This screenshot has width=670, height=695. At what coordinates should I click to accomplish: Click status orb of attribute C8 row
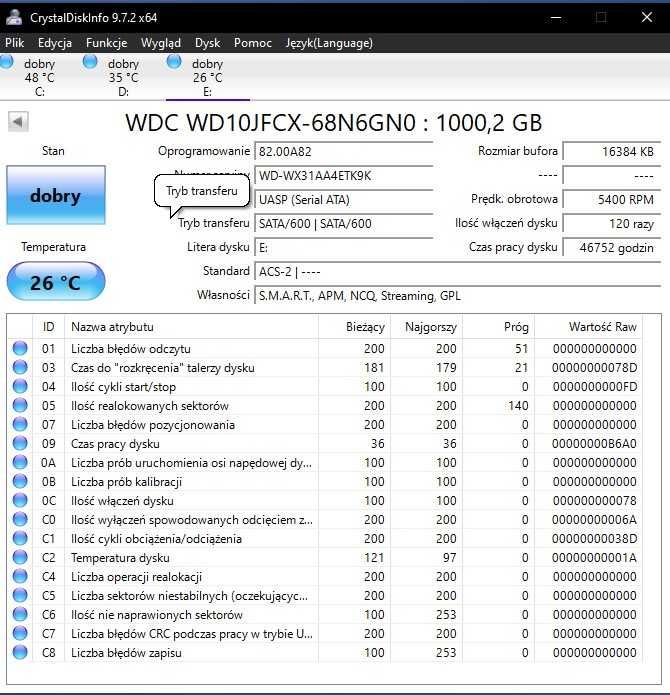20,652
